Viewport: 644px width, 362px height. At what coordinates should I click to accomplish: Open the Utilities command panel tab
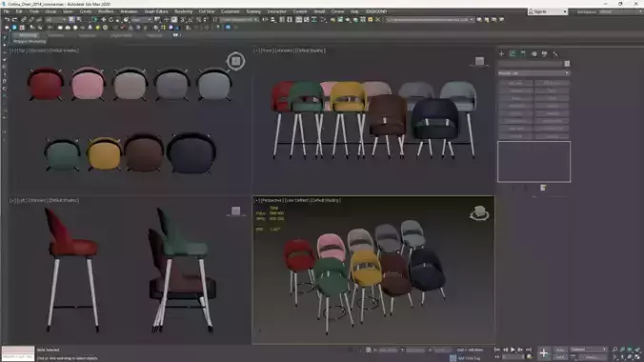point(555,53)
